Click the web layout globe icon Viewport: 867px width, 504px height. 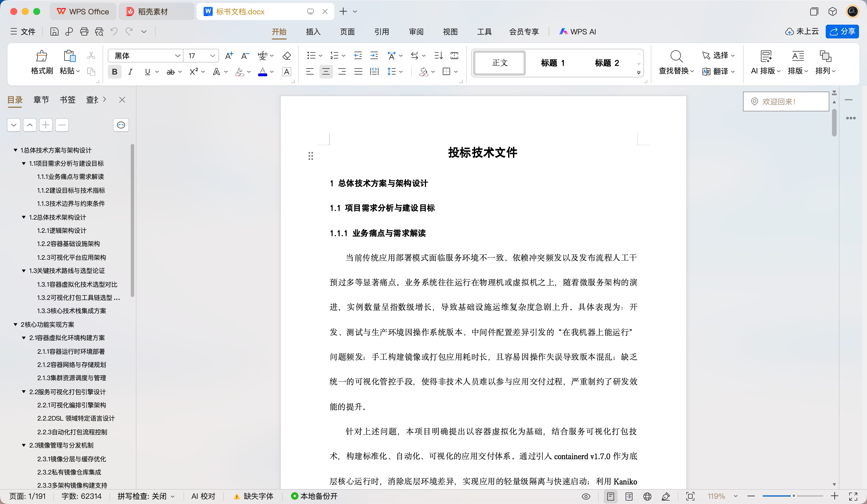coord(647,496)
